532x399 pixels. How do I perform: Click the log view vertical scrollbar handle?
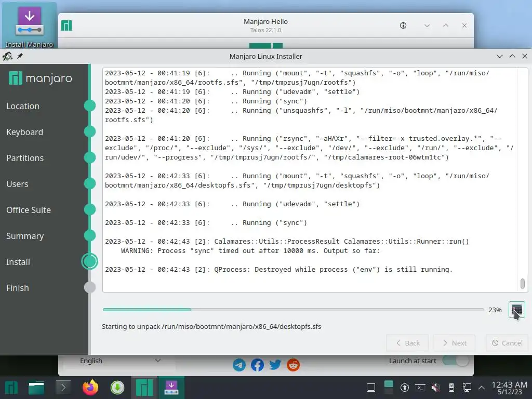click(523, 283)
